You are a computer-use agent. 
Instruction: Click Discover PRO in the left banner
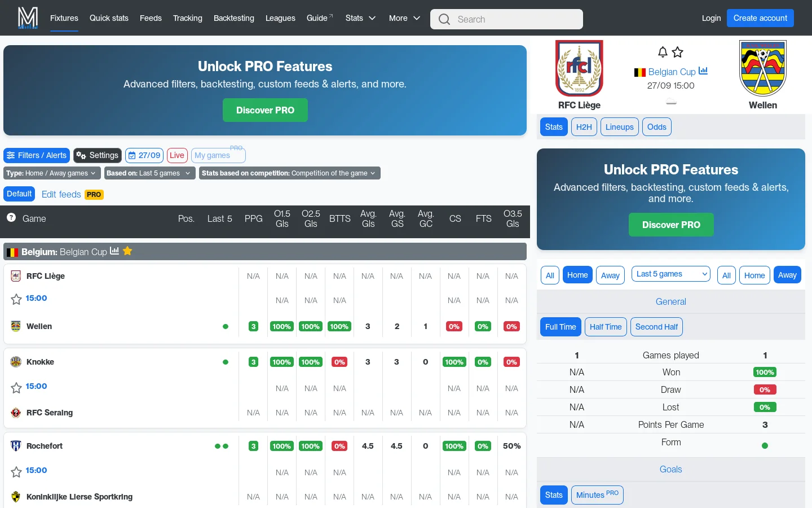click(265, 110)
